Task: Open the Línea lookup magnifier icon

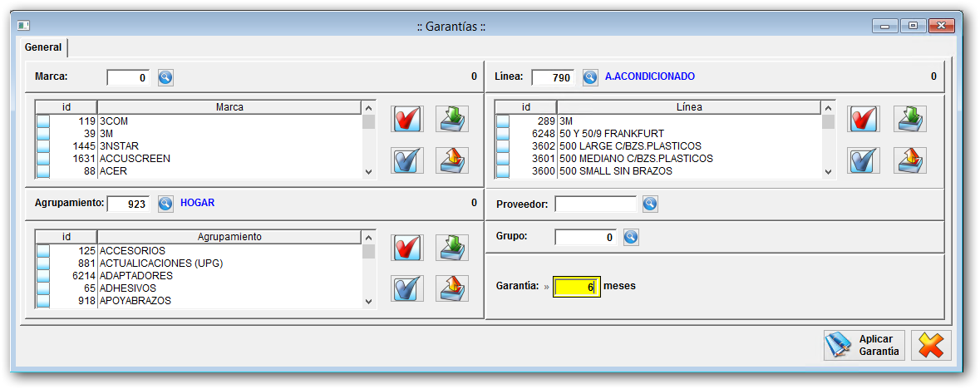Action: coord(590,77)
